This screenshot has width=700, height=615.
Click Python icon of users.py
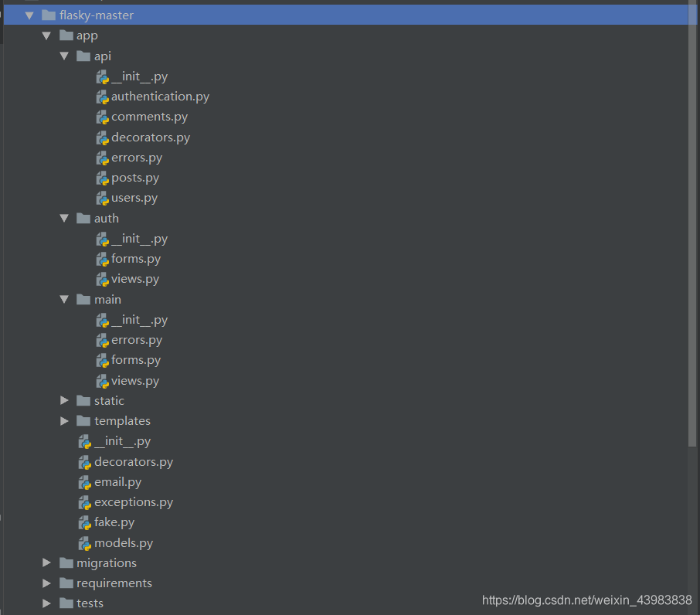103,198
